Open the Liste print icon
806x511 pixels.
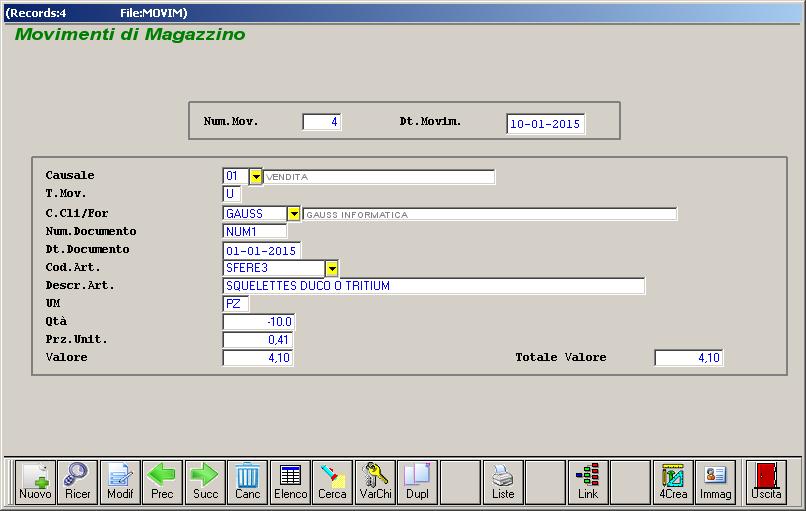[x=503, y=482]
